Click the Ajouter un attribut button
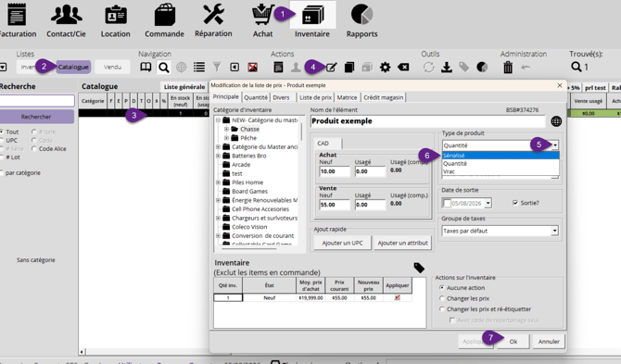Screen dimensions: 621x364 [x=402, y=243]
